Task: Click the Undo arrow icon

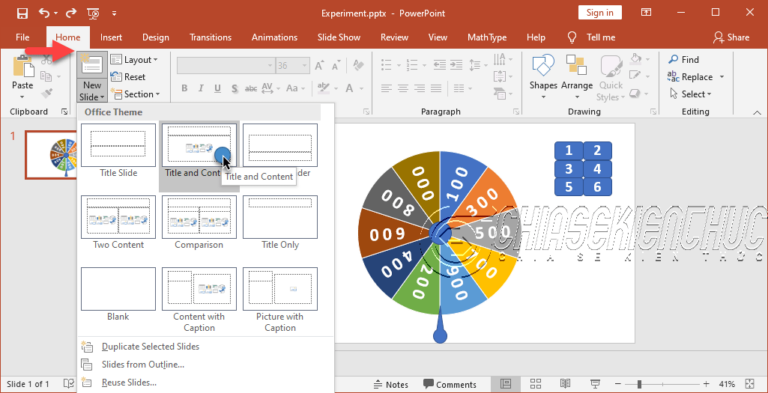Action: [x=44, y=13]
